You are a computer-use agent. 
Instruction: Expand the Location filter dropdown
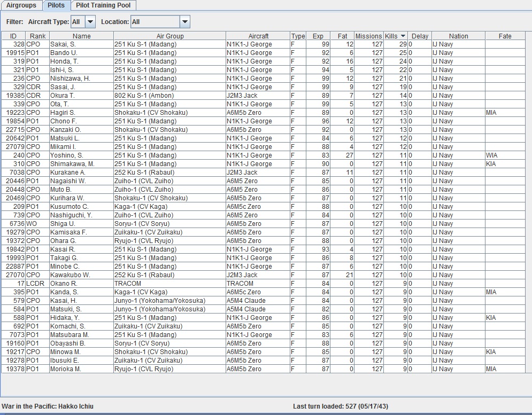[184, 22]
